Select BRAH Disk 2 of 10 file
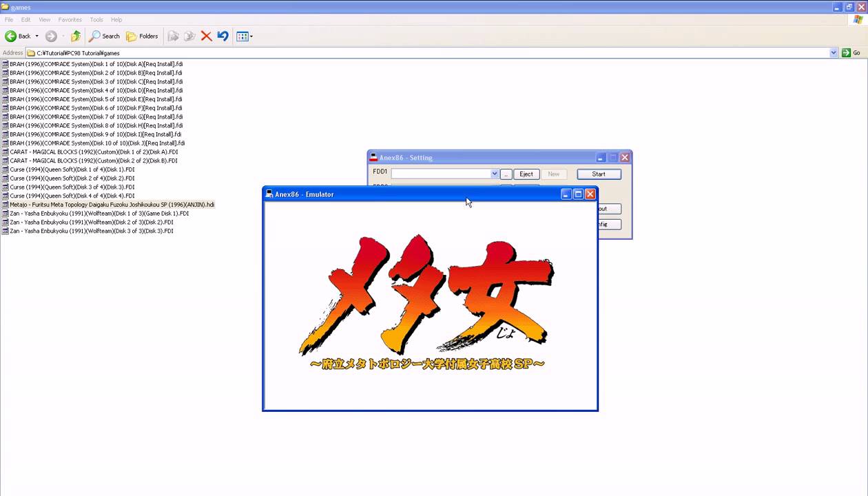 pos(95,73)
